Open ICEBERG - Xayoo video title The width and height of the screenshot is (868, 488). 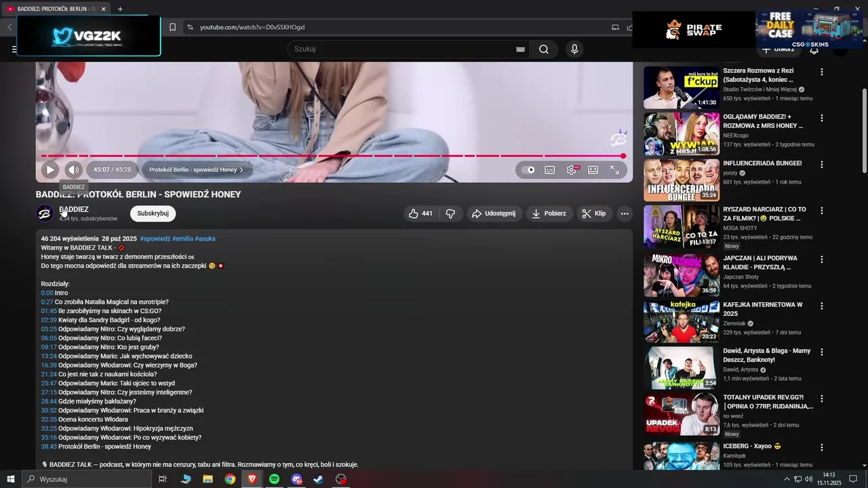click(x=752, y=447)
